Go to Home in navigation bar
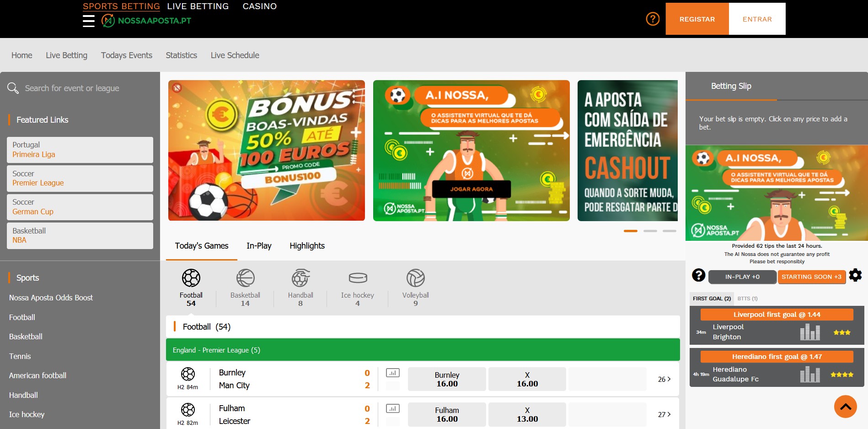 (x=22, y=55)
